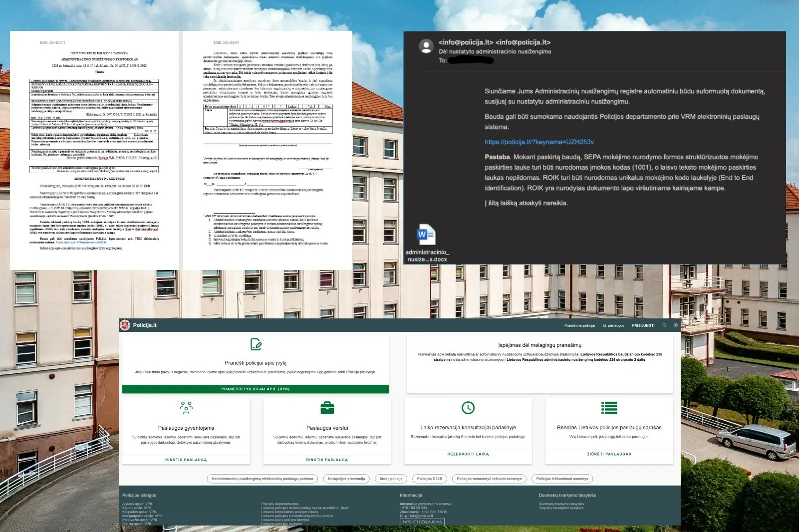Open the Korupcijos prevencija pill link
This screenshot has height=532, width=799.
tap(346, 479)
